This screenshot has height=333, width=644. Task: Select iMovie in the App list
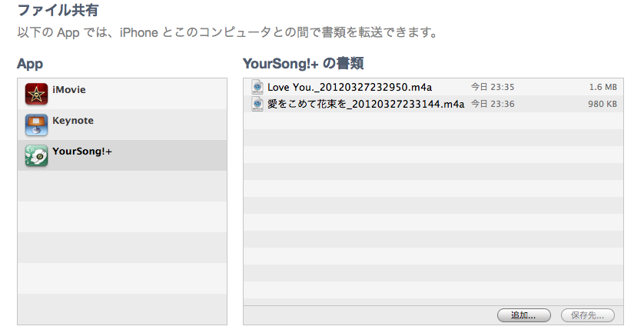pyautogui.click(x=122, y=94)
